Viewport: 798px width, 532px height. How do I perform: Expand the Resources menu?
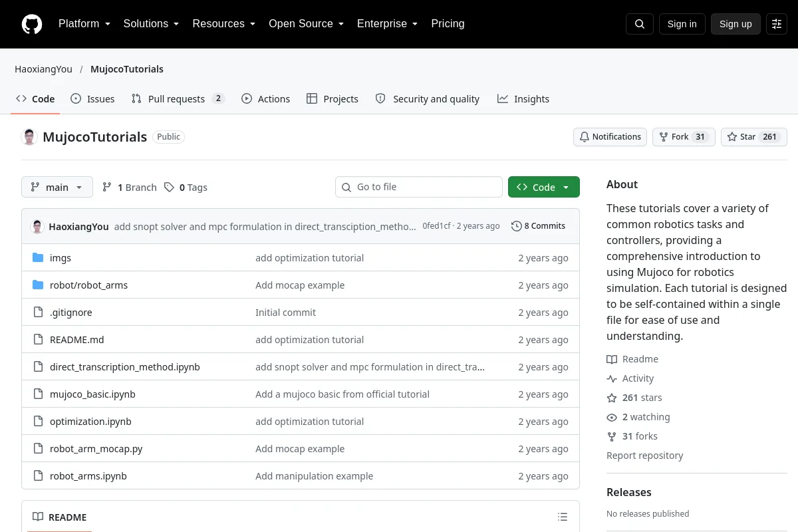224,24
